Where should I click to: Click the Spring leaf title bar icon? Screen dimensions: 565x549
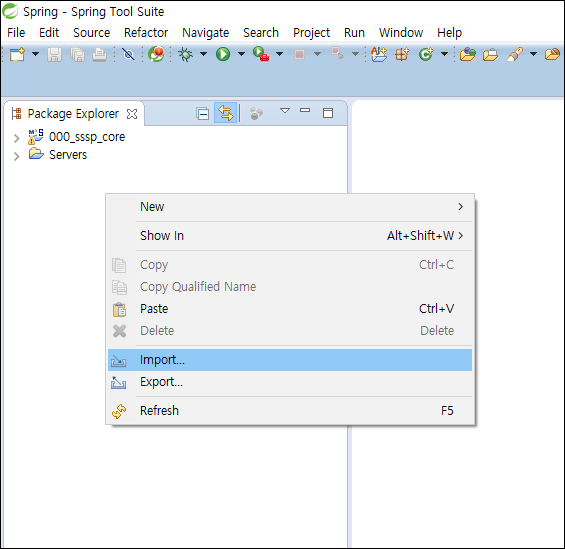(10, 11)
